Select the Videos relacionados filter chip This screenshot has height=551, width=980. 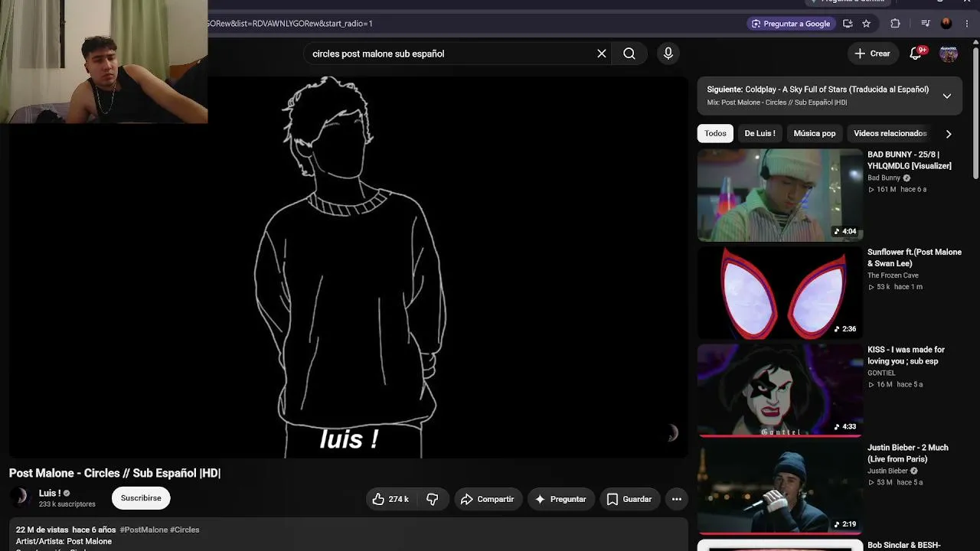tap(890, 133)
